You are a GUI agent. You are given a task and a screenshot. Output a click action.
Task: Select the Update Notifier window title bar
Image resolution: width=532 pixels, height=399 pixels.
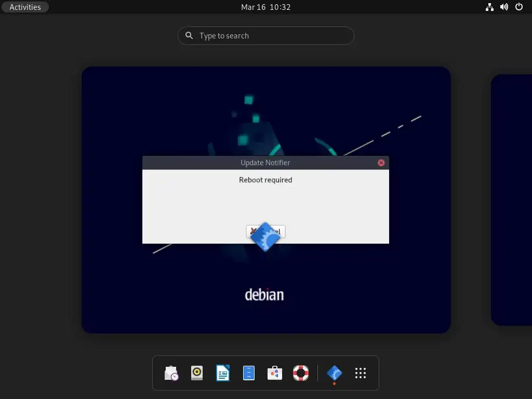tap(265, 163)
